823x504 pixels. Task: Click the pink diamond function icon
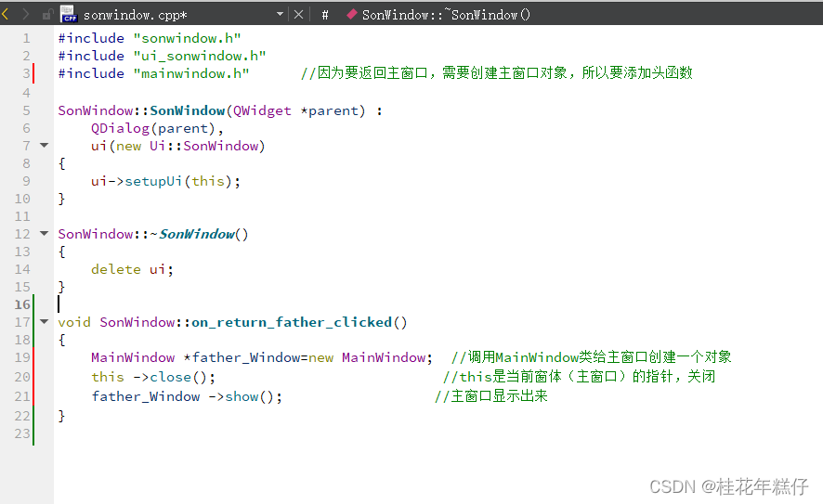coord(352,15)
